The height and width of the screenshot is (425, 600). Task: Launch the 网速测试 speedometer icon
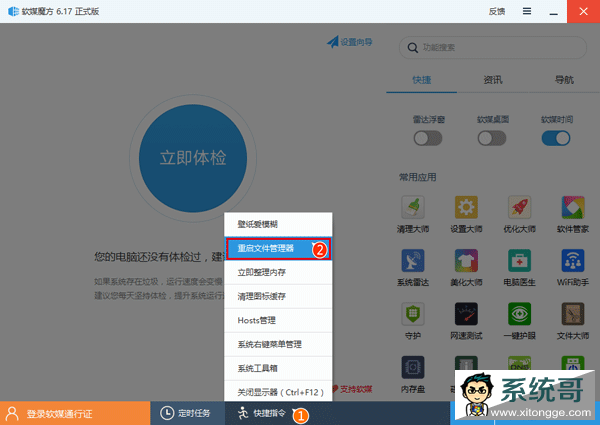click(466, 314)
